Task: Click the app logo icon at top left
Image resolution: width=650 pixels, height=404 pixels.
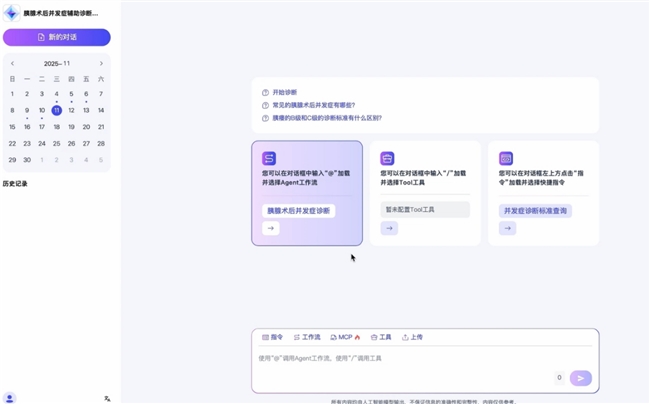Action: pos(12,13)
